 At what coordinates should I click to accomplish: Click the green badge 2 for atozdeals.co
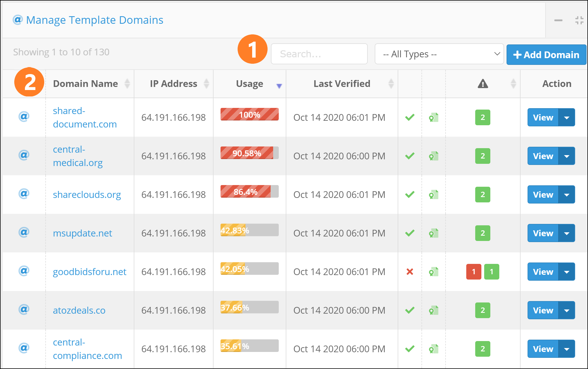click(x=482, y=310)
